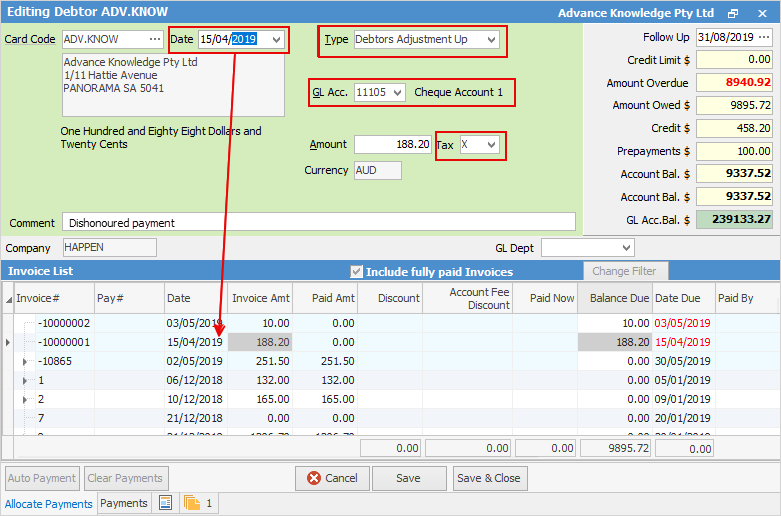Image resolution: width=781 pixels, height=516 pixels.
Task: Click Credit $ value 458.20
Action: [x=734, y=129]
